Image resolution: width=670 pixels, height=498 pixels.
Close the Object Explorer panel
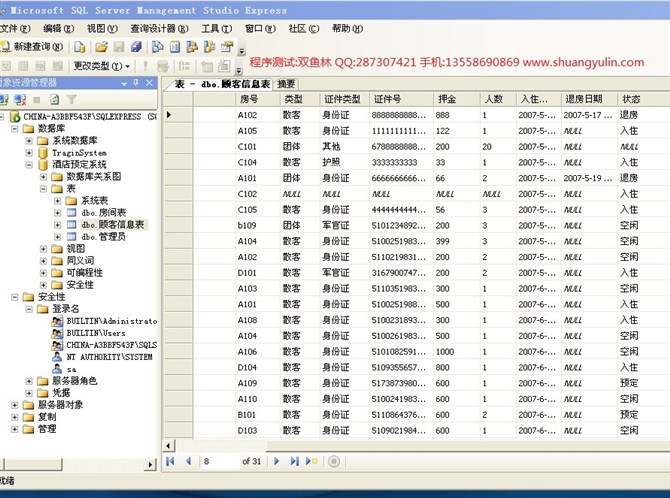(149, 83)
